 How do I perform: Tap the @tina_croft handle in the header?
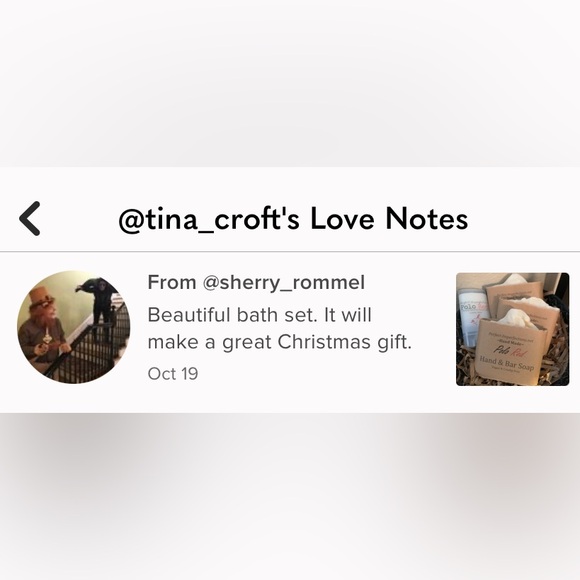[209, 219]
